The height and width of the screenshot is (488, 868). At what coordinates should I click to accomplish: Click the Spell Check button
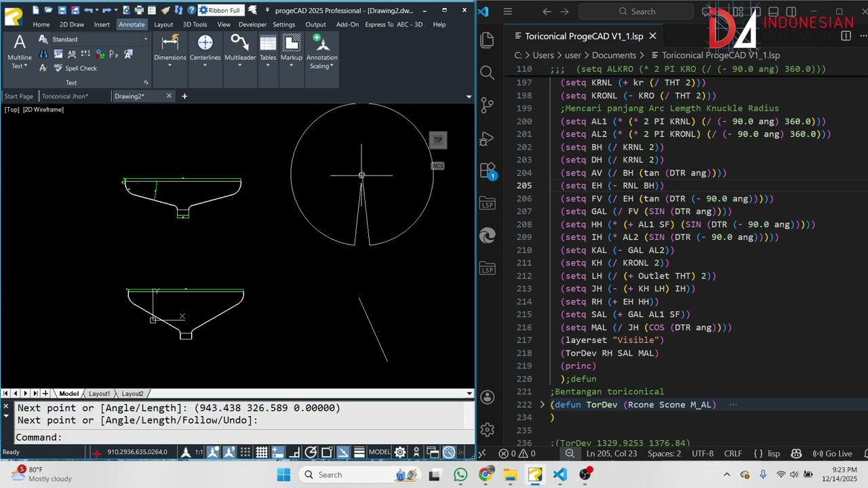(75, 68)
